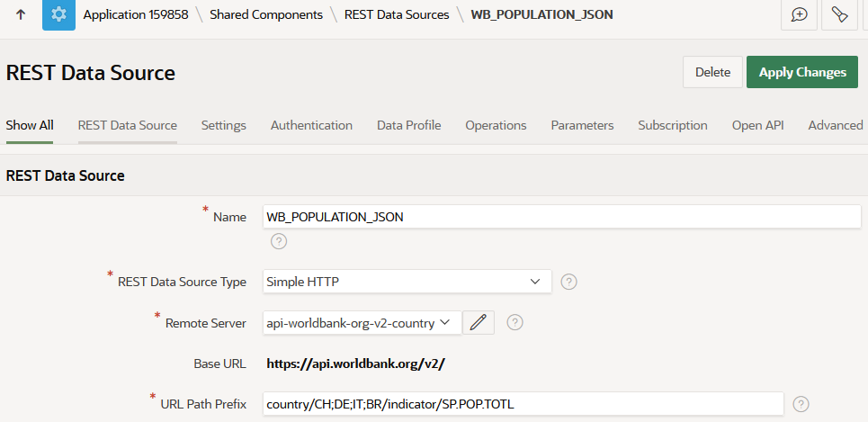
Task: Click into the Name input field
Action: tap(560, 217)
